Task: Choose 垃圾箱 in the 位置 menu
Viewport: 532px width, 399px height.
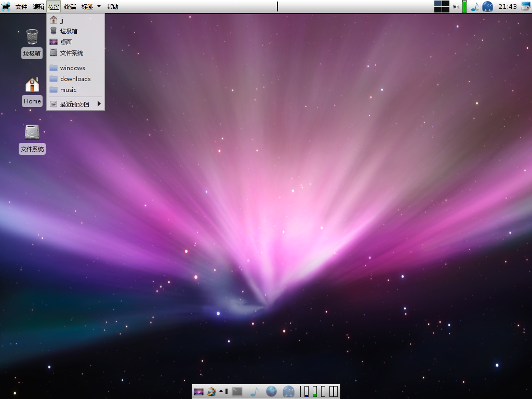Action: [x=75, y=31]
